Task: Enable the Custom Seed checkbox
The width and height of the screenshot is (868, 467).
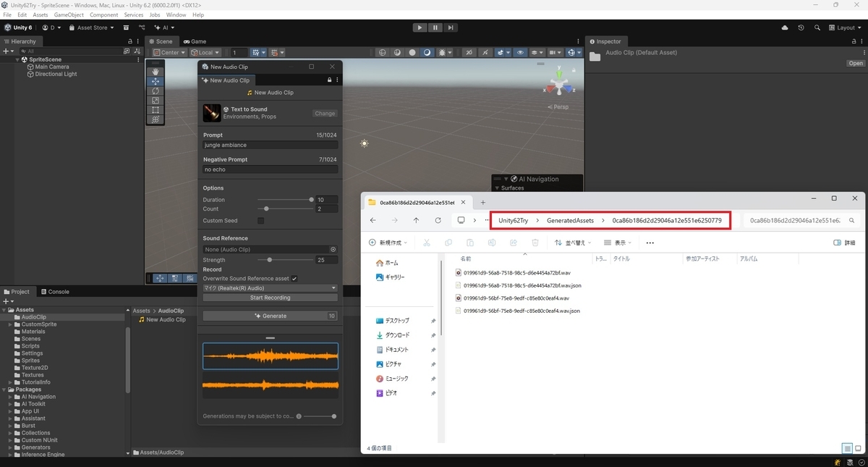Action: pos(261,221)
